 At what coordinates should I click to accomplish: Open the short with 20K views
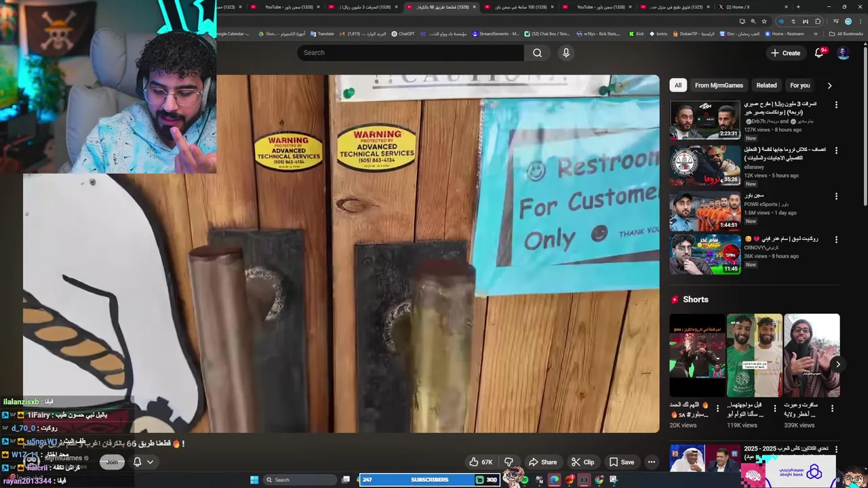[697, 355]
